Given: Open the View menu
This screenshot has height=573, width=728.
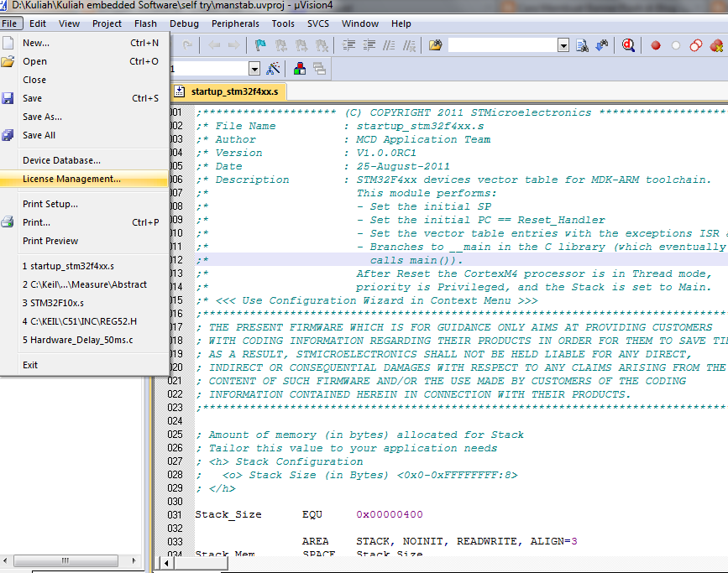Looking at the screenshot, I should (69, 23).
